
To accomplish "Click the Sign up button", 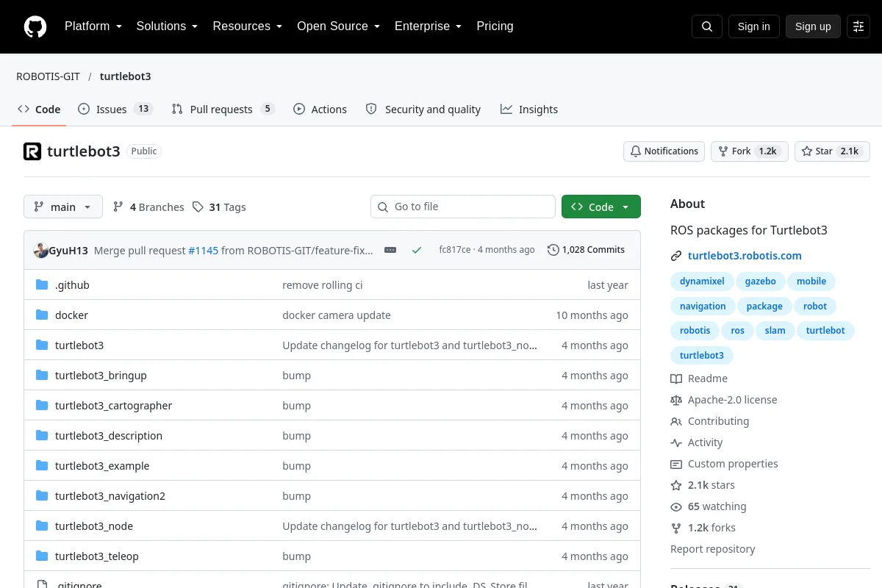I will pyautogui.click(x=813, y=26).
